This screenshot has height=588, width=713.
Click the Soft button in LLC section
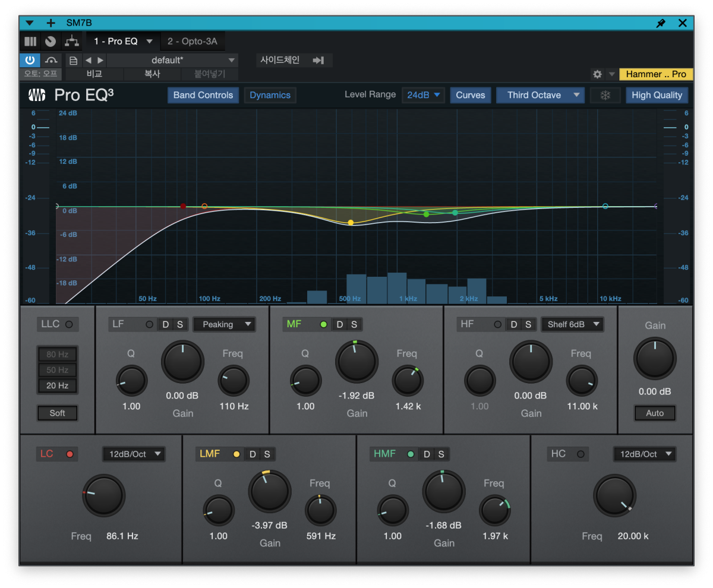[57, 413]
